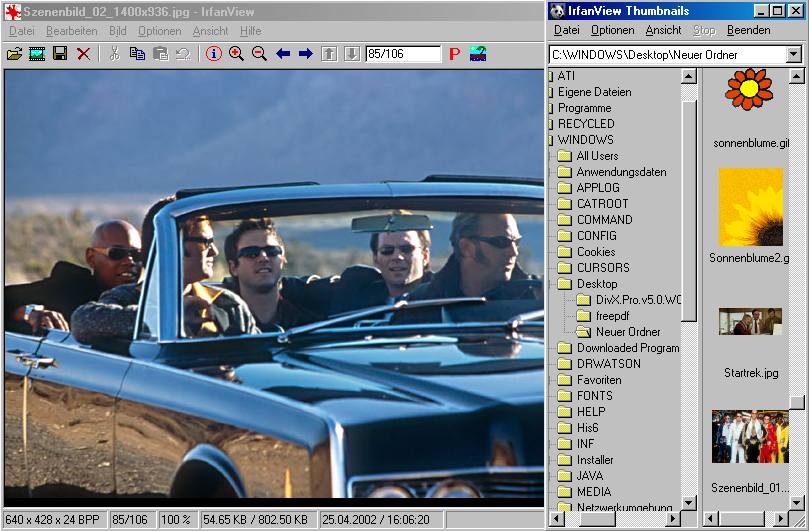Image resolution: width=809 pixels, height=531 pixels.
Task: Select the WINDOWS folder in tree
Action: 586,140
